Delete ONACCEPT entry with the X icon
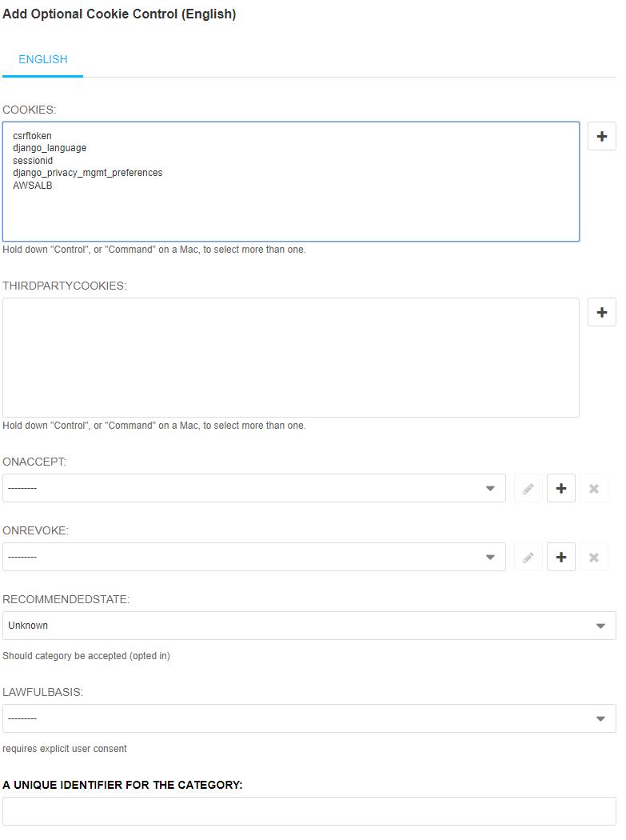The image size is (626, 840). (x=594, y=489)
